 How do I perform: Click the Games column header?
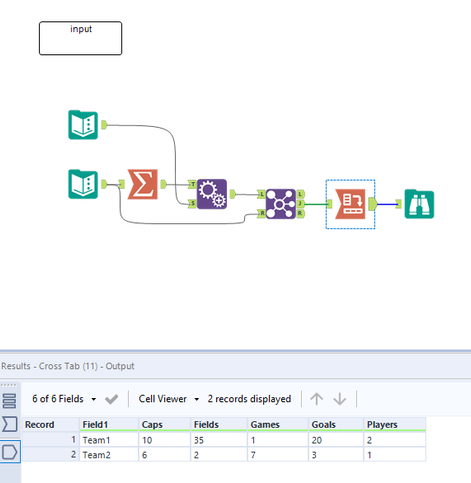coord(278,425)
